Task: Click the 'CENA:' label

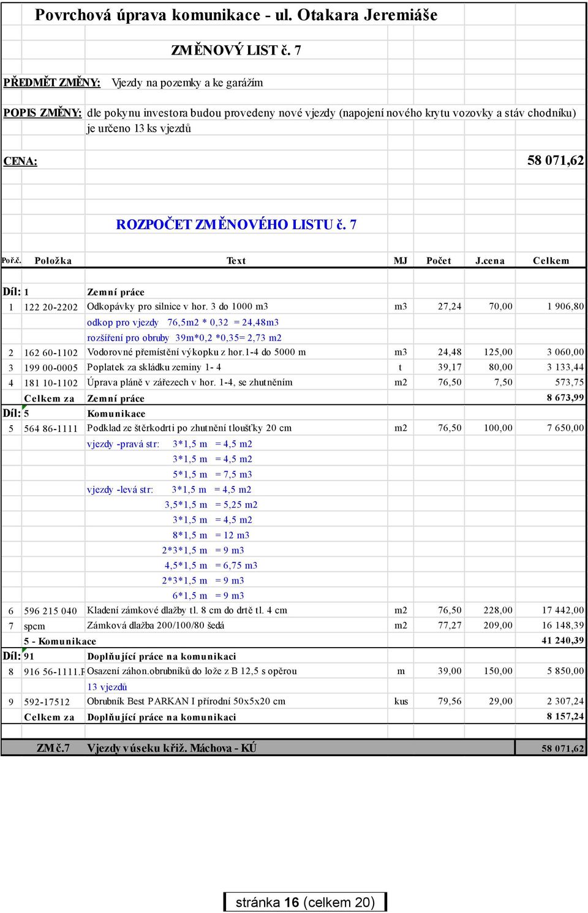Action: pos(20,161)
